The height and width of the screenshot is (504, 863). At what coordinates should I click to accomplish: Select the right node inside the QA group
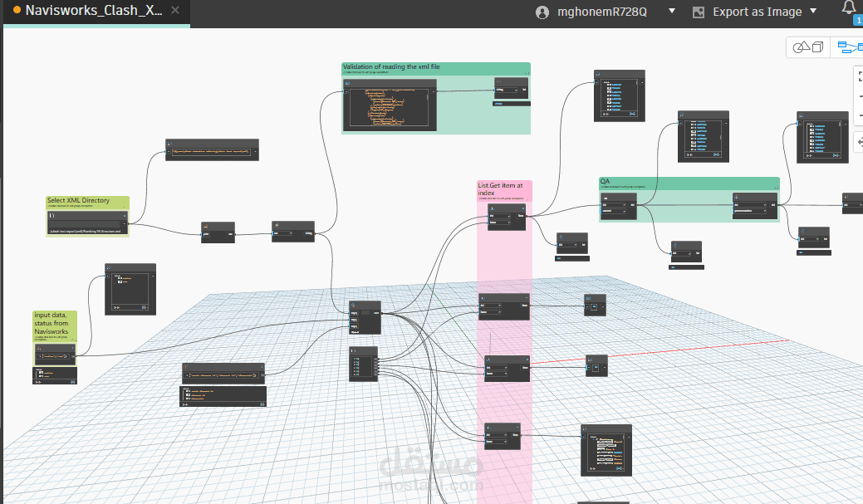pos(754,206)
